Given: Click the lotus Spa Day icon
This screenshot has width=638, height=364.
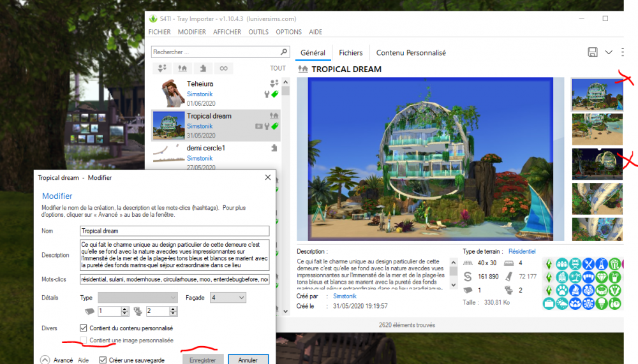Looking at the screenshot, I should 575,303.
